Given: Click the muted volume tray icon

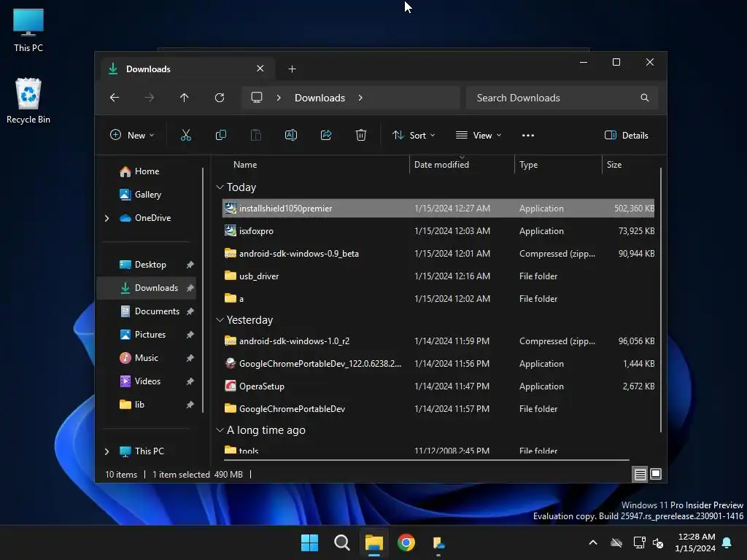Looking at the screenshot, I should click(x=658, y=542).
